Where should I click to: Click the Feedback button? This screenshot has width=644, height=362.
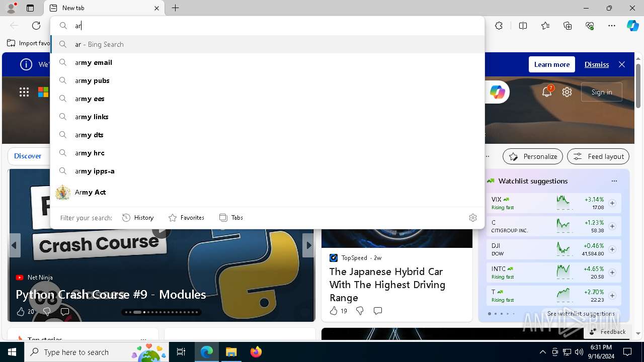[607, 332]
